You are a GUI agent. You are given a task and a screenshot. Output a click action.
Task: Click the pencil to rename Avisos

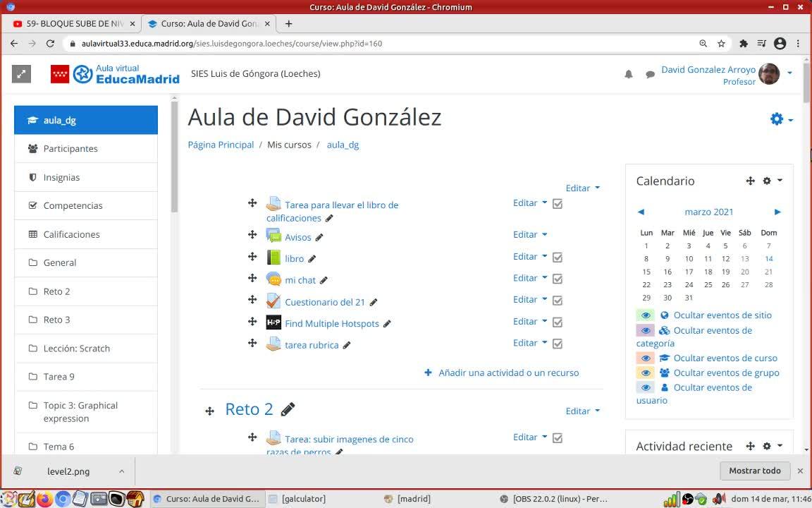point(319,237)
